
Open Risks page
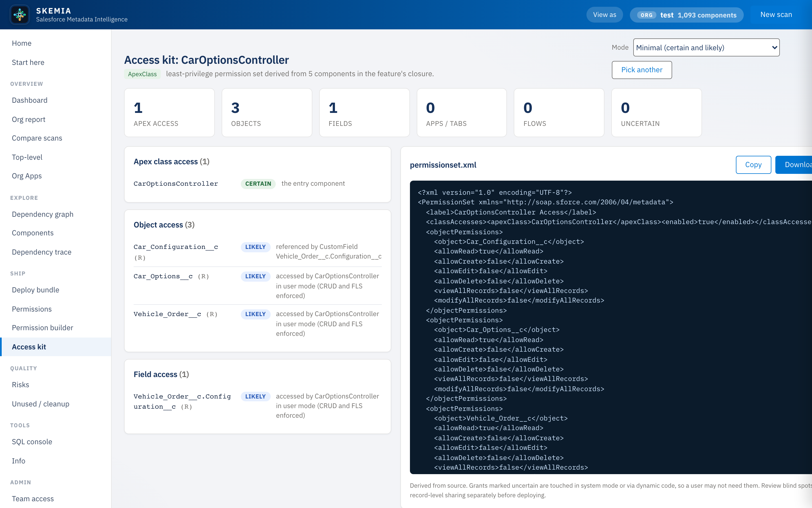click(56, 385)
